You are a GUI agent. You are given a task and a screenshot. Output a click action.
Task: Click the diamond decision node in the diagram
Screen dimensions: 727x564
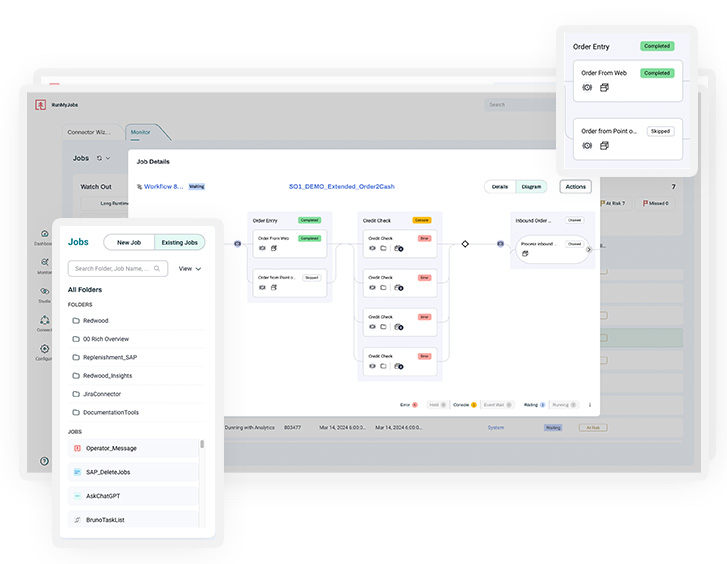[464, 243]
